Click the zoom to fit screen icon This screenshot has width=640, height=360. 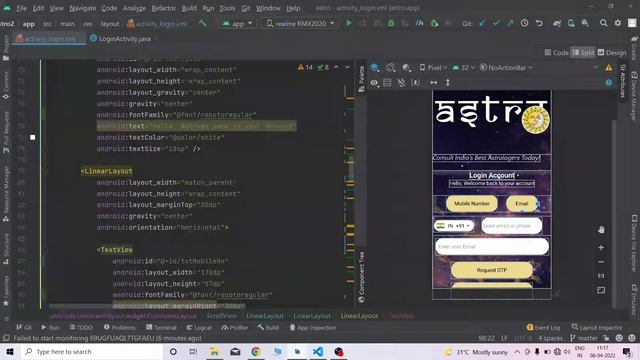click(601, 290)
